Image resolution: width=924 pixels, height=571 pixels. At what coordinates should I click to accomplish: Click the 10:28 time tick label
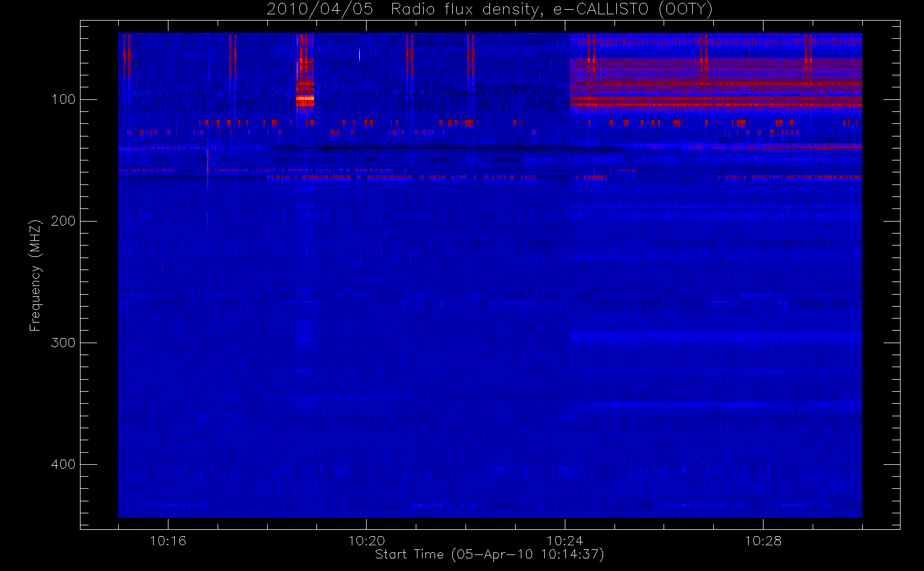763,541
